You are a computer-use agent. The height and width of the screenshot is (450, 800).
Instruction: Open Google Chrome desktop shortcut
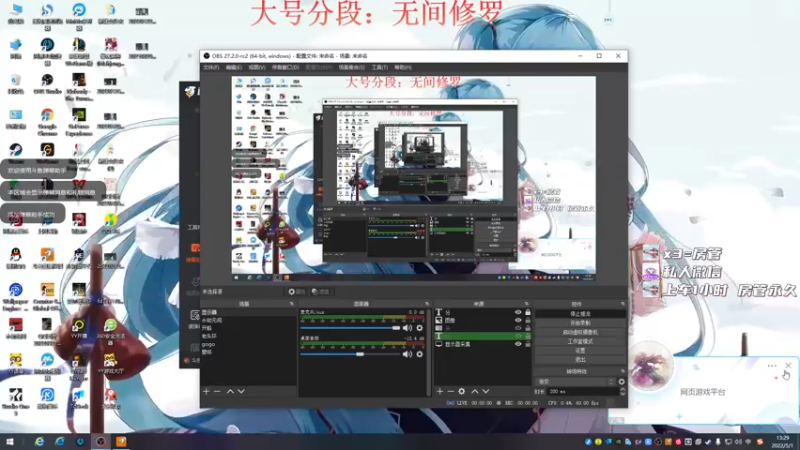pos(47,121)
